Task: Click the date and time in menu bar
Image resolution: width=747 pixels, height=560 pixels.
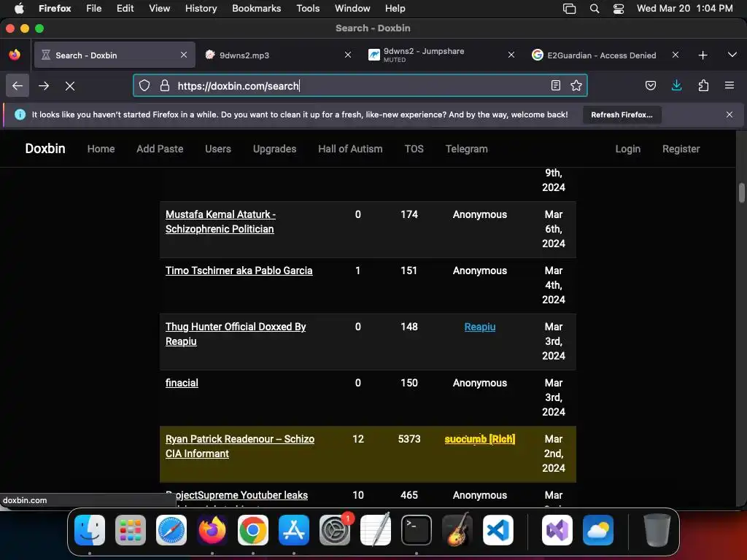Action: point(684,9)
